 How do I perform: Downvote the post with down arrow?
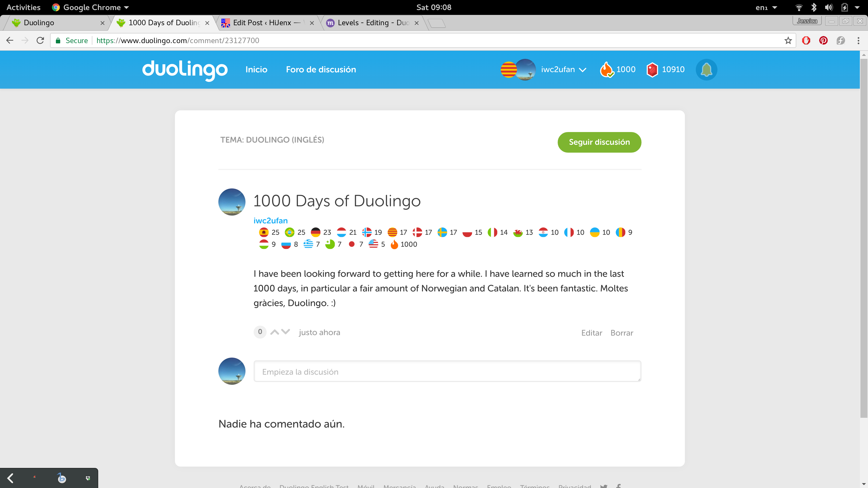click(x=285, y=331)
